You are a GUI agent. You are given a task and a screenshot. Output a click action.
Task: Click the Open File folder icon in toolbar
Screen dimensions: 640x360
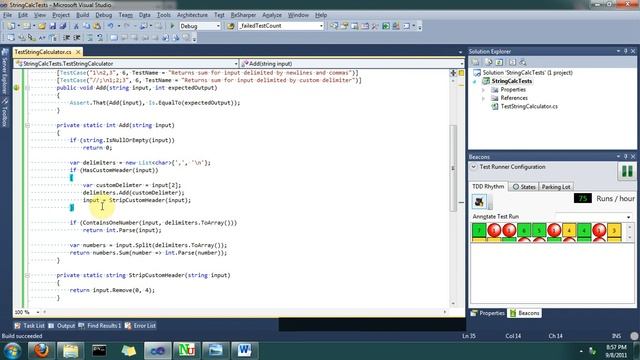click(x=42, y=26)
